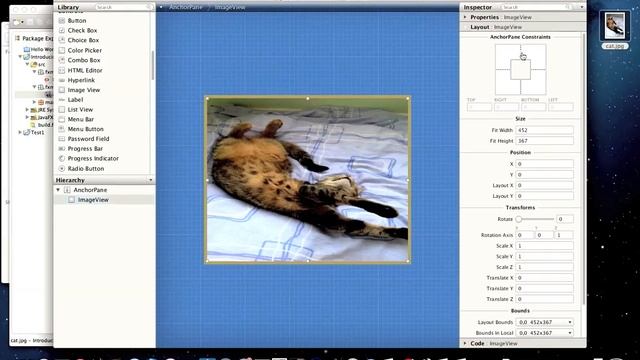This screenshot has width=640, height=360.
Task: Select the Menu Button control icon
Action: point(62,129)
